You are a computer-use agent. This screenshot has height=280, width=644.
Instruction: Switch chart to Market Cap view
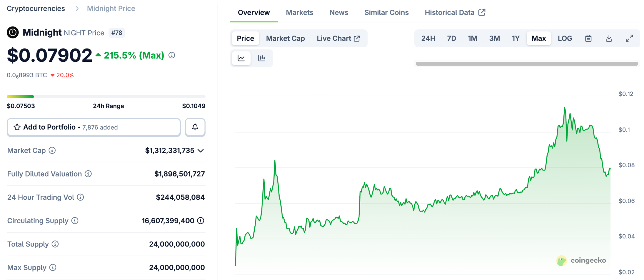[x=285, y=38]
